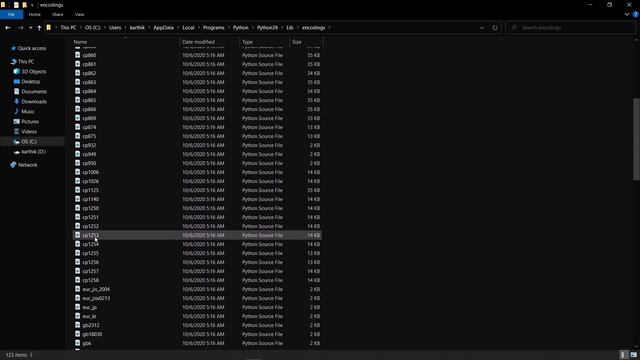
Task: Refresh the encodings folder view
Action: tap(495, 28)
